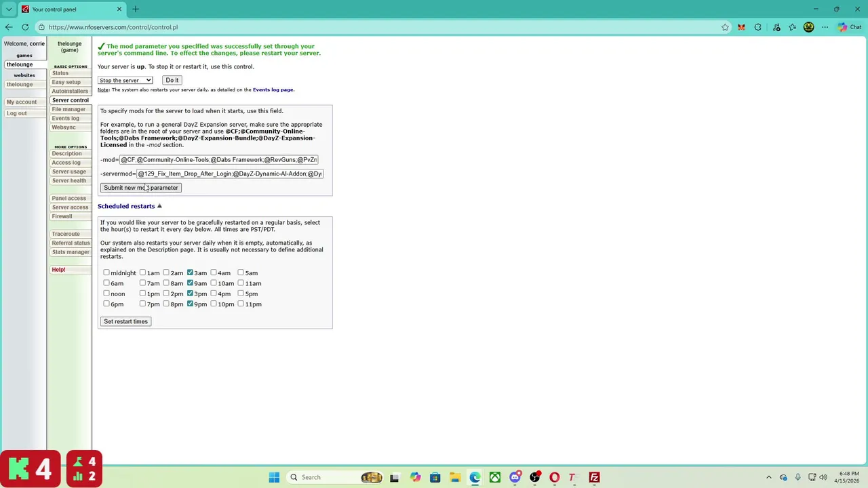Add this page to favorites star
868x488 pixels.
[x=725, y=27]
